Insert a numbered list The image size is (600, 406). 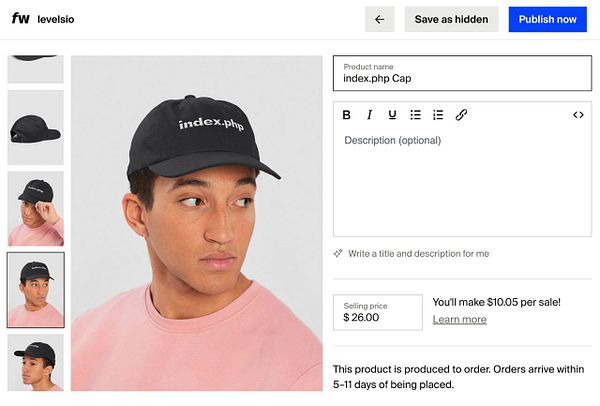point(438,115)
